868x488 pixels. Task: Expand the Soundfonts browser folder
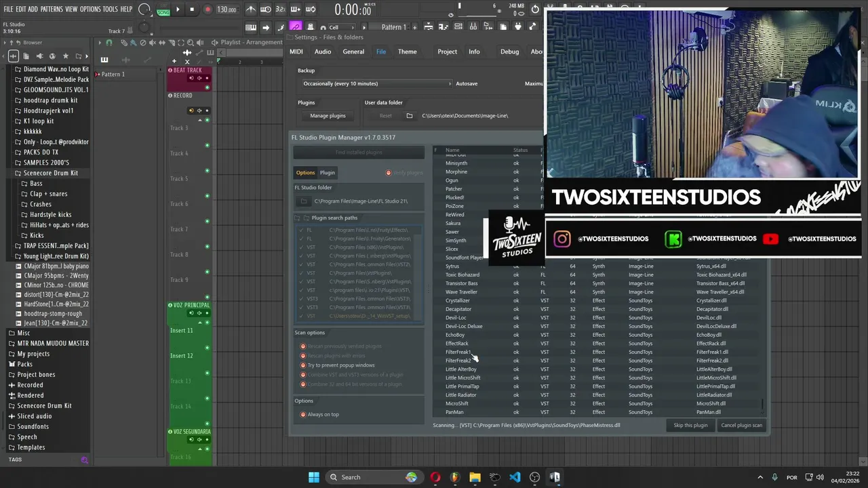[33, 426]
